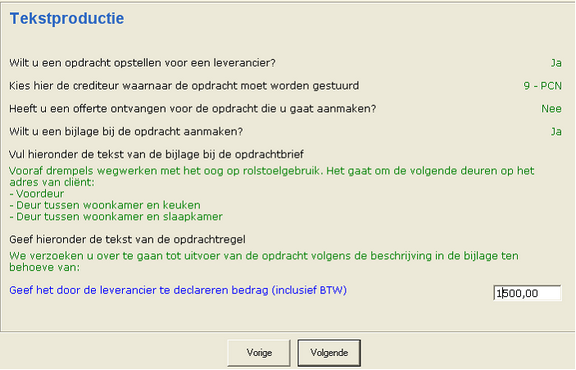This screenshot has width=576, height=370.
Task: Focus the bedrag field showing 1500,00
Action: [527, 293]
